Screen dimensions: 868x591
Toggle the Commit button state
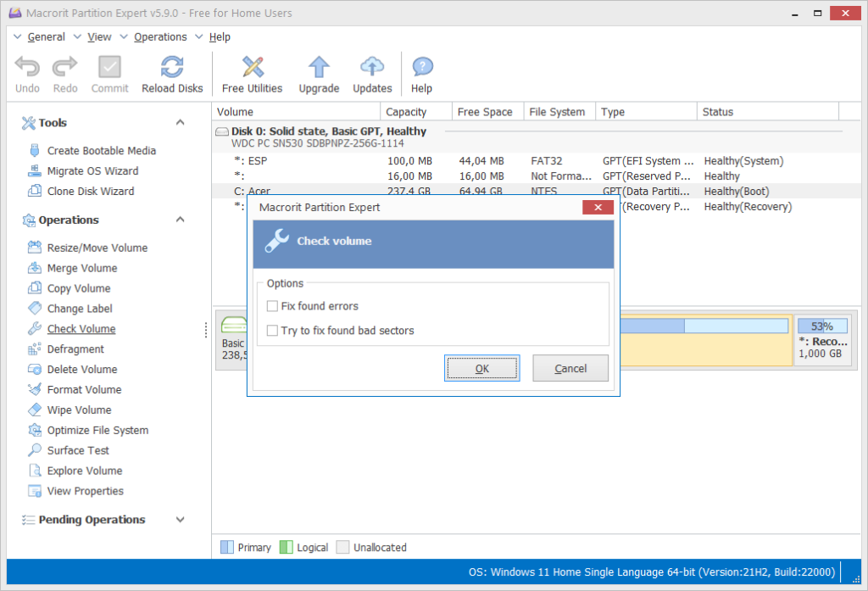coord(108,73)
